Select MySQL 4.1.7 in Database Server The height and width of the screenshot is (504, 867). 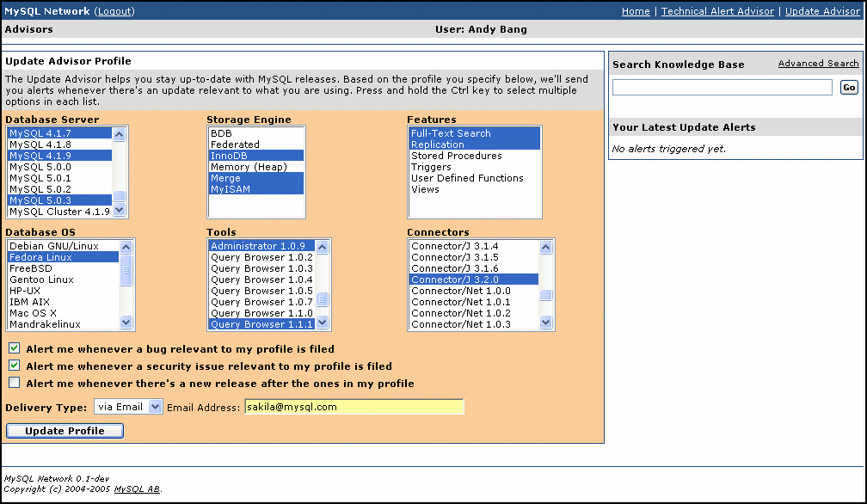pyautogui.click(x=59, y=133)
